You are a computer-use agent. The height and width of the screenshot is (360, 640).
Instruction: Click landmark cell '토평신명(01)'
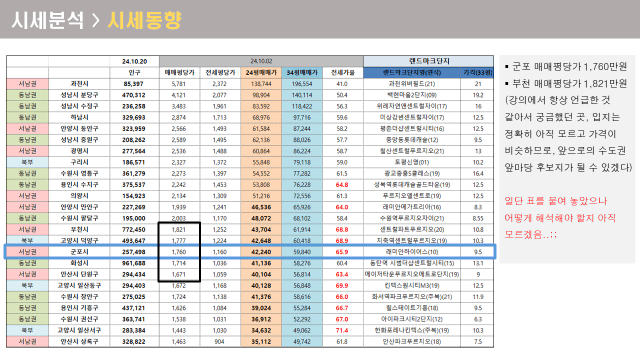412,162
